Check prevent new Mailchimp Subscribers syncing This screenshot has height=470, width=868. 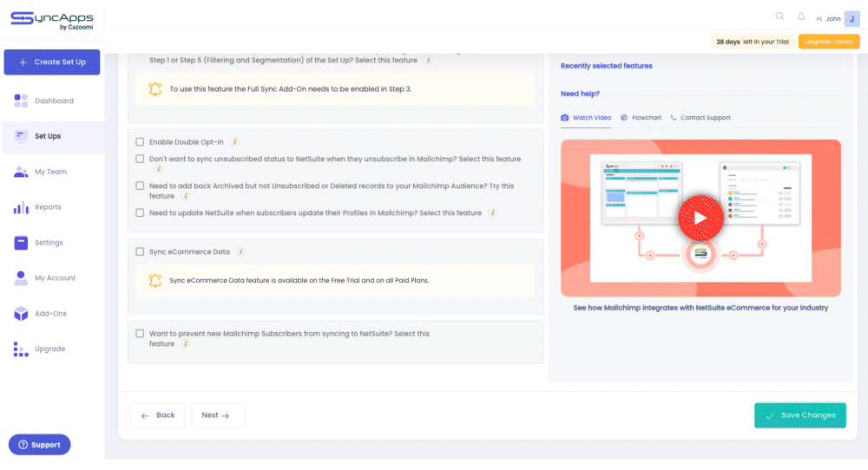tap(140, 334)
